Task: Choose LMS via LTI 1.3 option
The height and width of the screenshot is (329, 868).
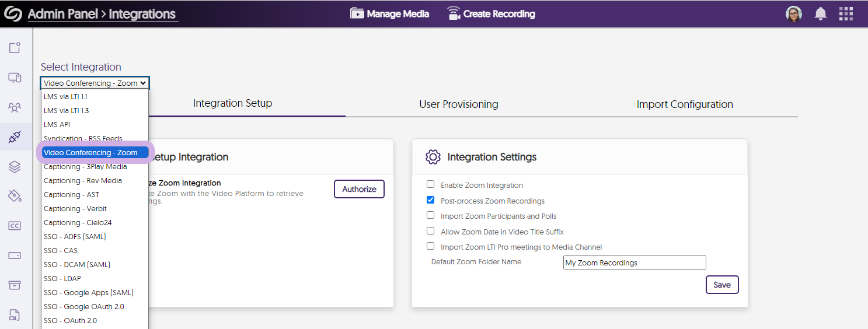Action: (95, 110)
